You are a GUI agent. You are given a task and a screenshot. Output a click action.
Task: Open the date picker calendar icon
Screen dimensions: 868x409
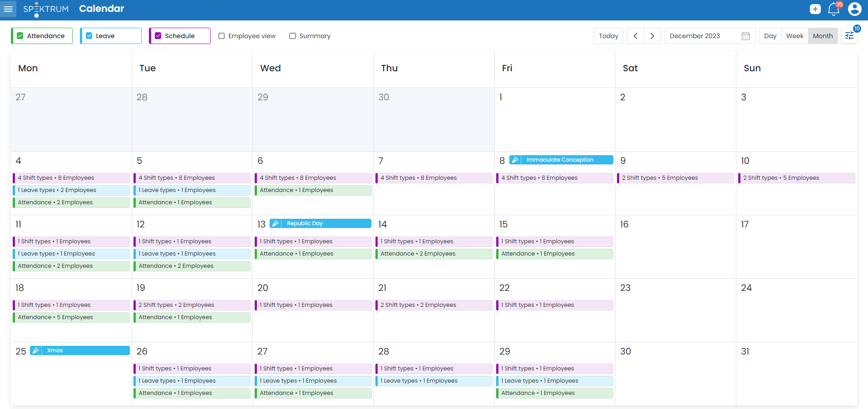(x=745, y=35)
